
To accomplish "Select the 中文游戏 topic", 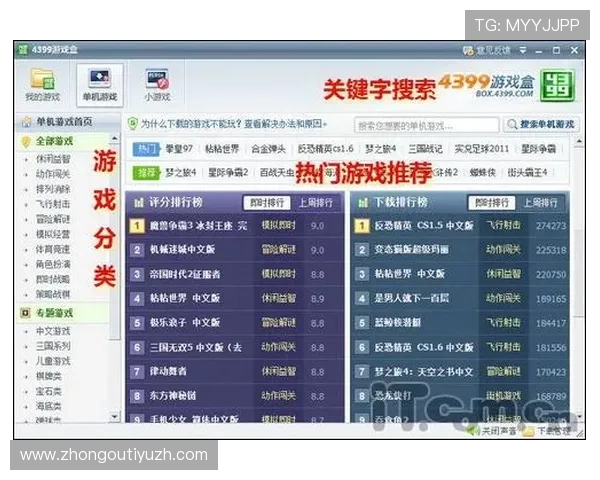I will click(53, 331).
